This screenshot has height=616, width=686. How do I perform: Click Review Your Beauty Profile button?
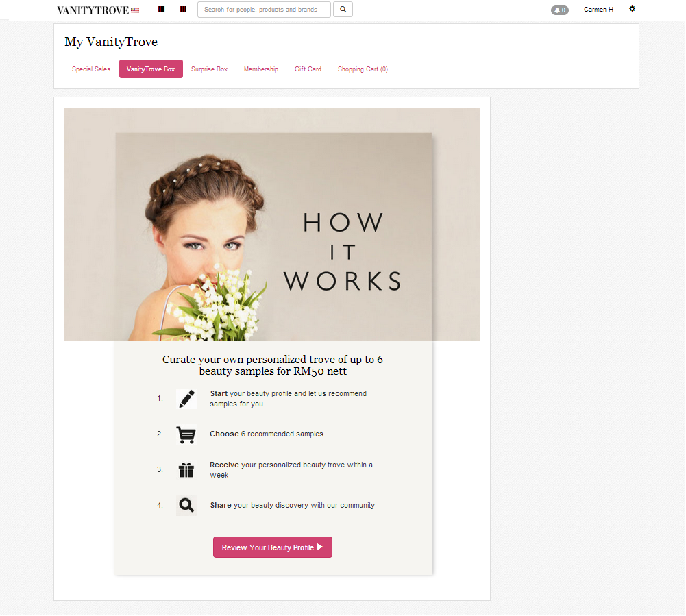[273, 547]
